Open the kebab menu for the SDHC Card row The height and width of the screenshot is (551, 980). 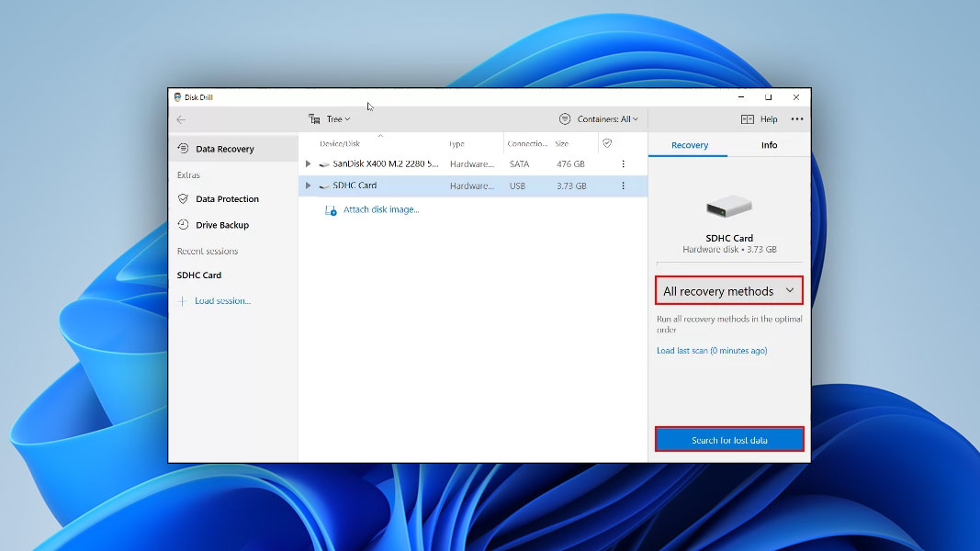coord(623,186)
